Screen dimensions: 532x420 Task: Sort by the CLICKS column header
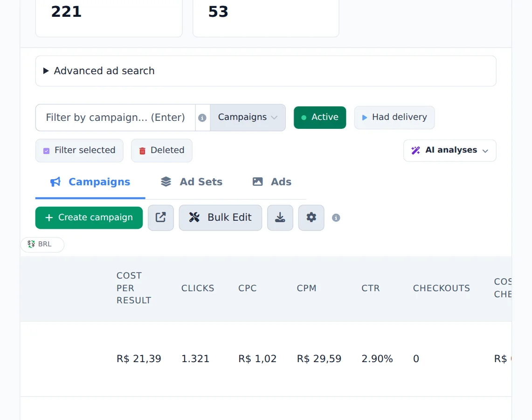(x=198, y=288)
